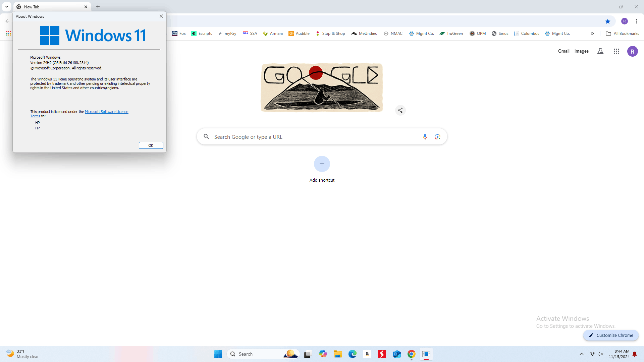The width and height of the screenshot is (644, 362).
Task: Open Copilot from taskbar
Action: (323, 354)
